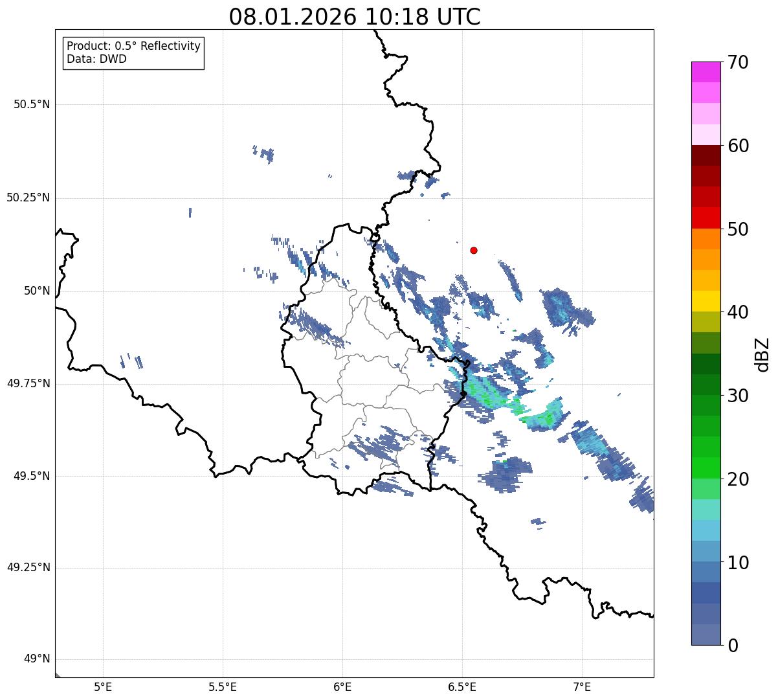Click the magenta top colorbar segment
This screenshot has height=700, width=778.
pos(706,72)
